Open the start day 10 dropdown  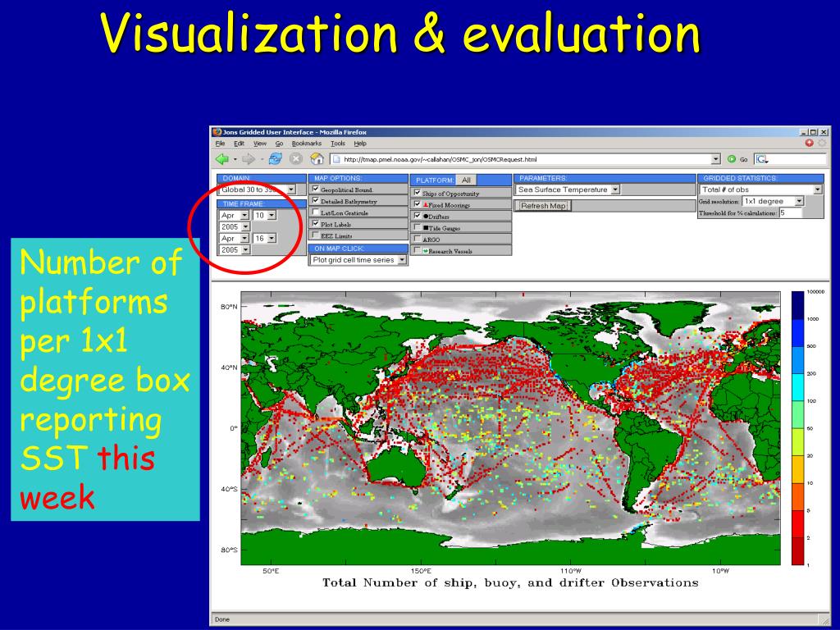(x=264, y=215)
